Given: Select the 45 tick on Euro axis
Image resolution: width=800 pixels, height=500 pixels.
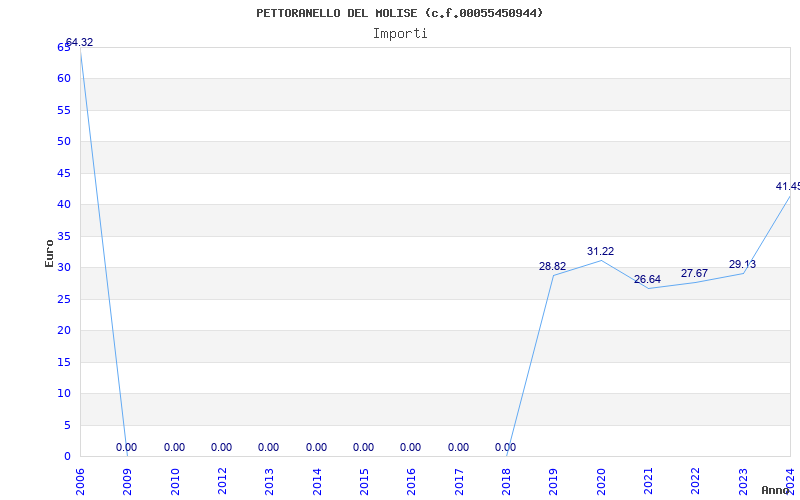Looking at the screenshot, I should [x=64, y=173].
